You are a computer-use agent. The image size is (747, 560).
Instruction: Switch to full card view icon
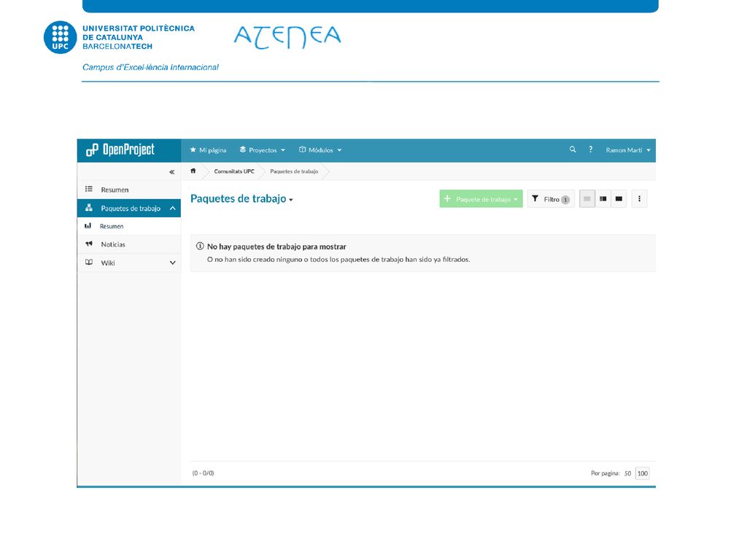[x=619, y=199]
